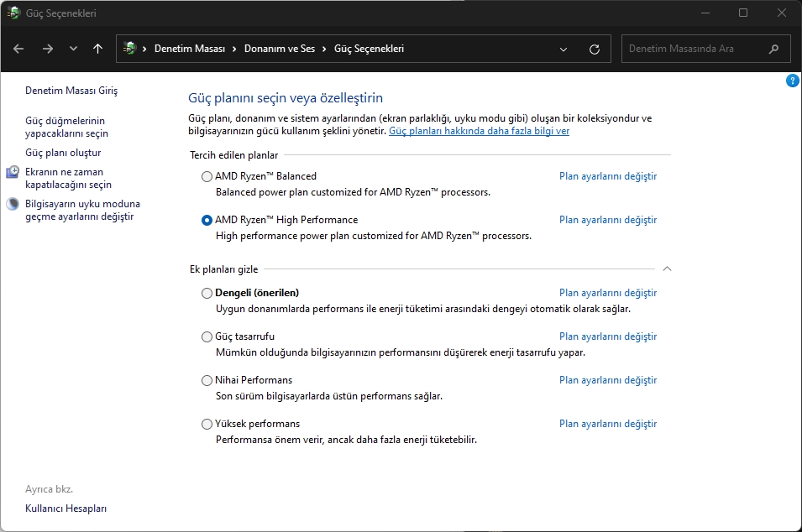Select Güç tasarrufu power plan
Viewport: 802px width, 532px height.
[x=207, y=336]
